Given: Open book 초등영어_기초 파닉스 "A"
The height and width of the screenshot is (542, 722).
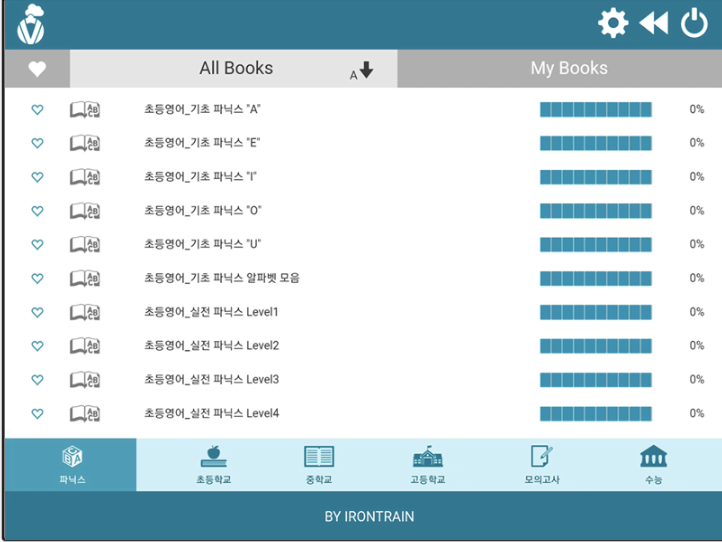Looking at the screenshot, I should [202, 109].
